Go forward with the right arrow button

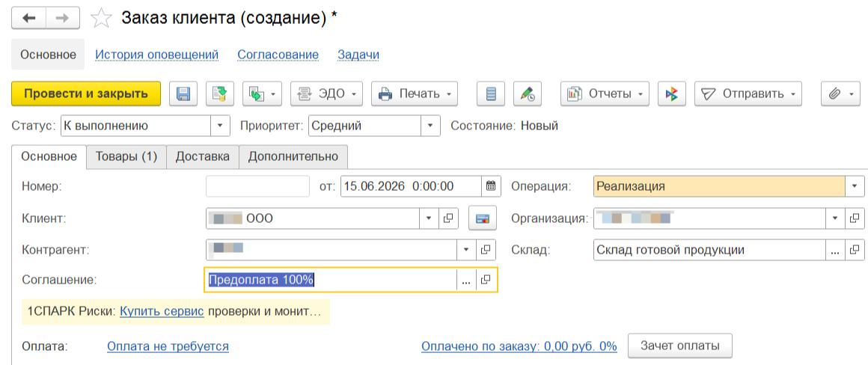(63, 18)
